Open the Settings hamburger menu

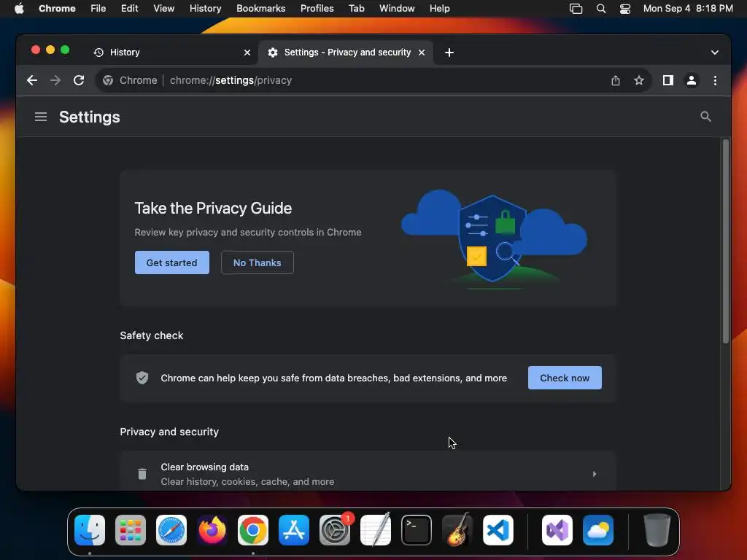tap(41, 117)
